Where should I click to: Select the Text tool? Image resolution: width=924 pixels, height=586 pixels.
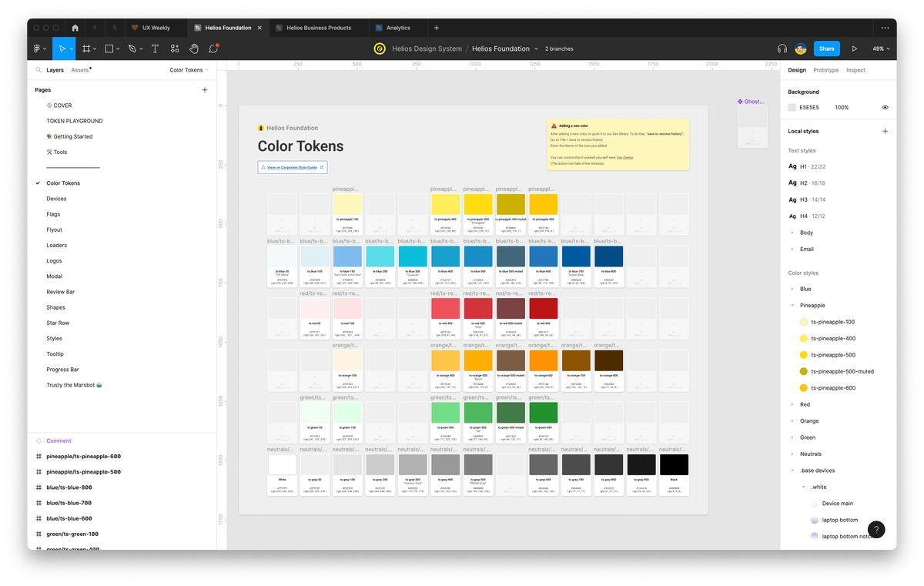154,48
